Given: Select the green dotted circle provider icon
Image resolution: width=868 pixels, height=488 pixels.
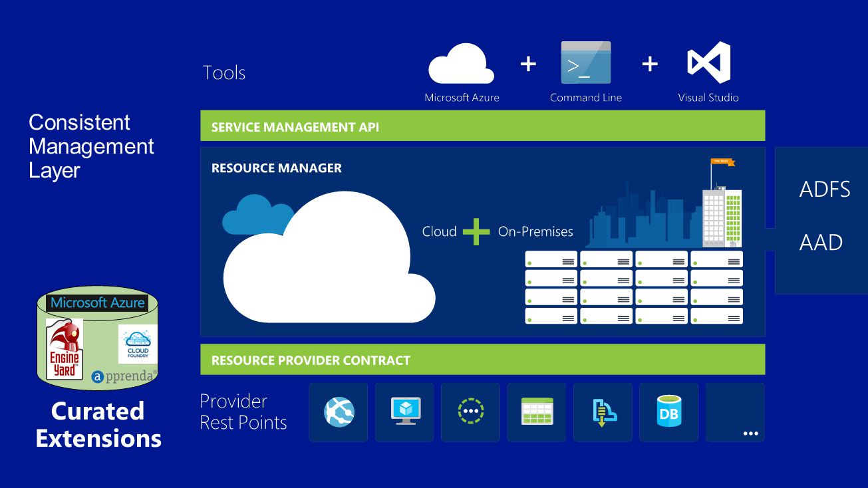Looking at the screenshot, I should point(470,411).
